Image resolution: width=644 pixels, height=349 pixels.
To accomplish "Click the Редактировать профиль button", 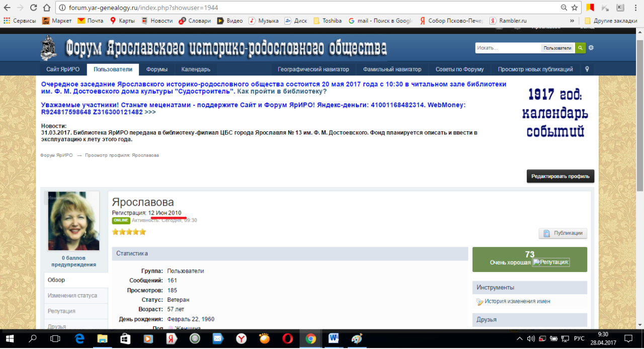I will click(x=560, y=176).
